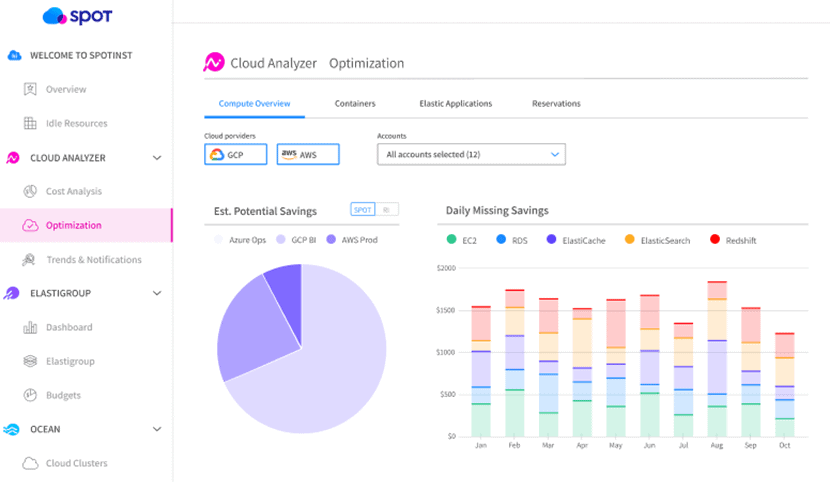Image resolution: width=830 pixels, height=482 pixels.
Task: Click the Oct bar in savings chart
Action: (784, 385)
